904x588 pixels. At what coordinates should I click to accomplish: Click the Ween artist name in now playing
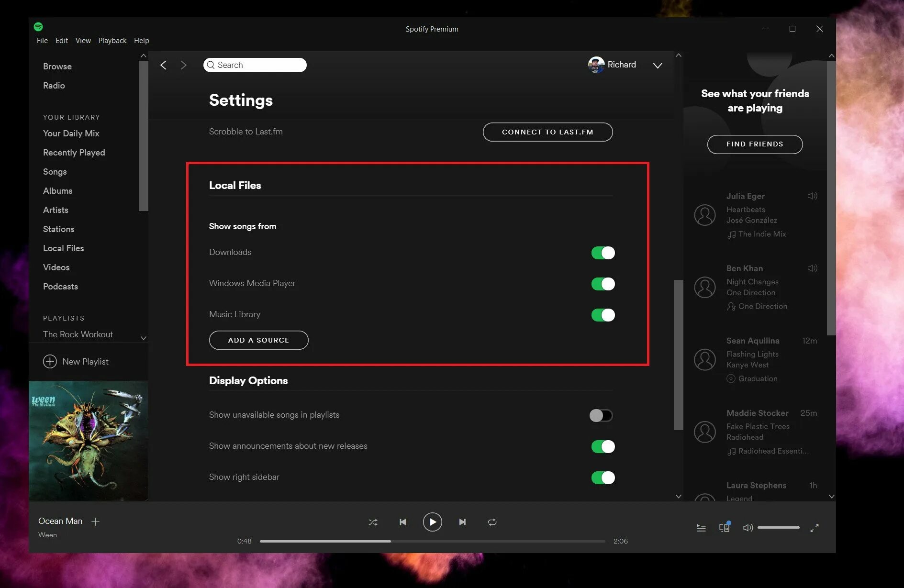(47, 535)
